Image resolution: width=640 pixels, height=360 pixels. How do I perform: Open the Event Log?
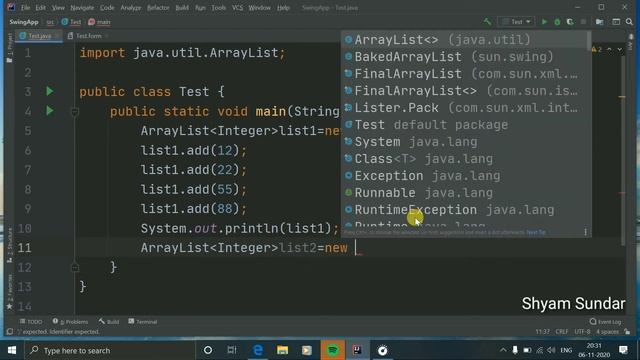click(605, 322)
